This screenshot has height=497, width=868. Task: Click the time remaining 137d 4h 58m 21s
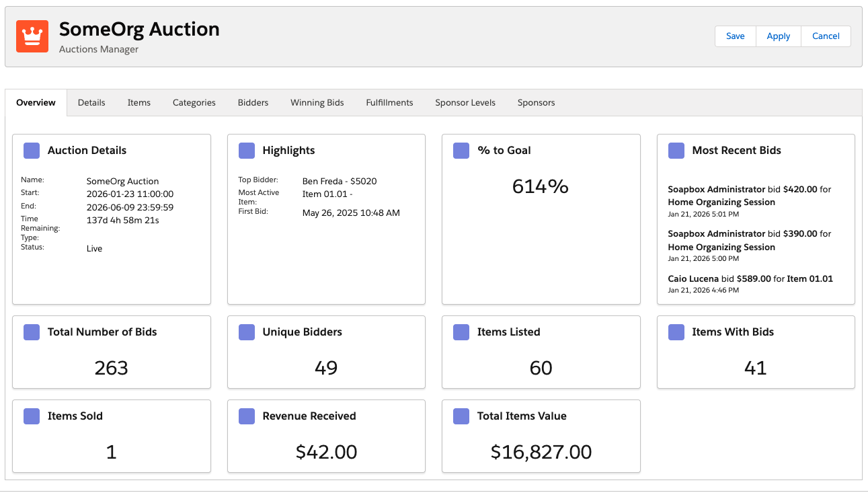point(123,220)
